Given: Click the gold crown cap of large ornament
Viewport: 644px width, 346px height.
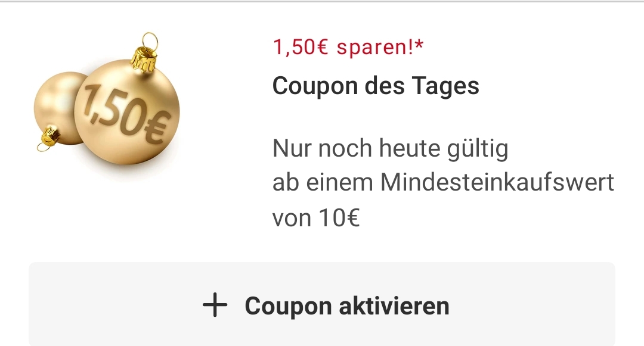Looking at the screenshot, I should 143,60.
